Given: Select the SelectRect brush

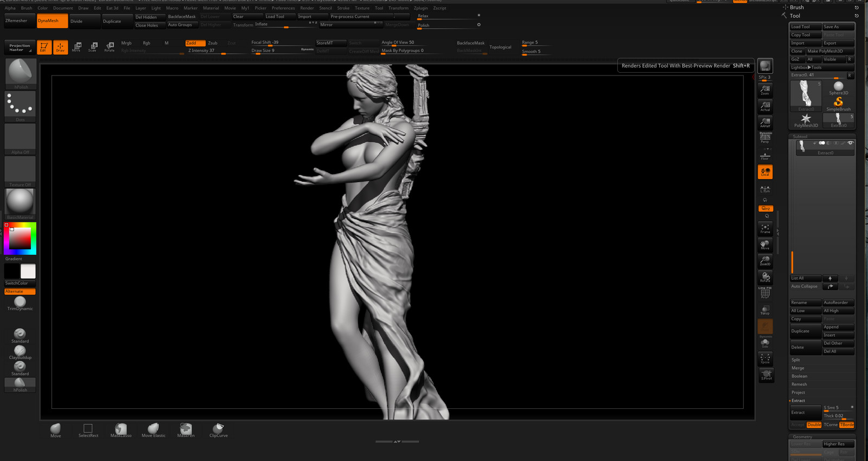Looking at the screenshot, I should click(88, 431).
